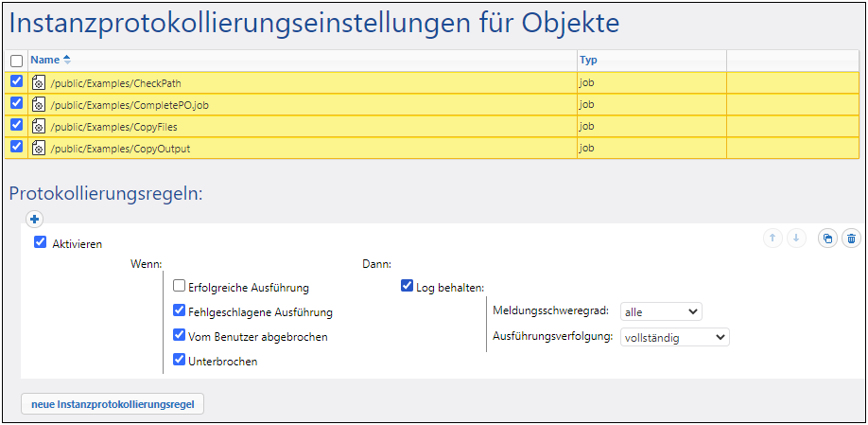The width and height of the screenshot is (868, 425).
Task: Enable Erfolgreiche Ausführung checkbox
Action: (179, 286)
